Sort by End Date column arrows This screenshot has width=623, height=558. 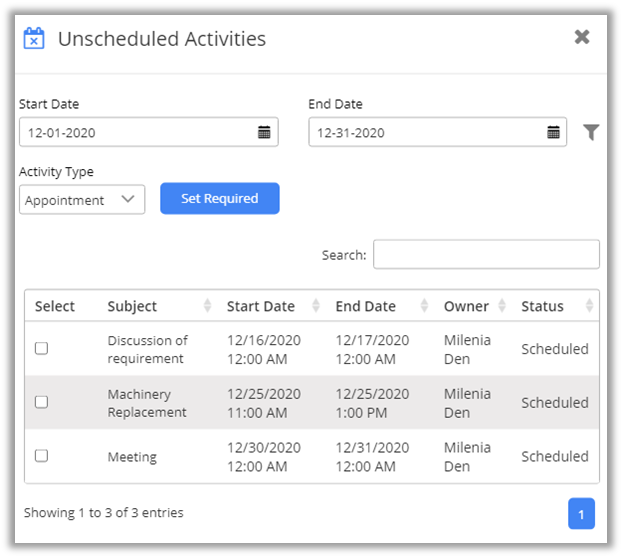[424, 306]
